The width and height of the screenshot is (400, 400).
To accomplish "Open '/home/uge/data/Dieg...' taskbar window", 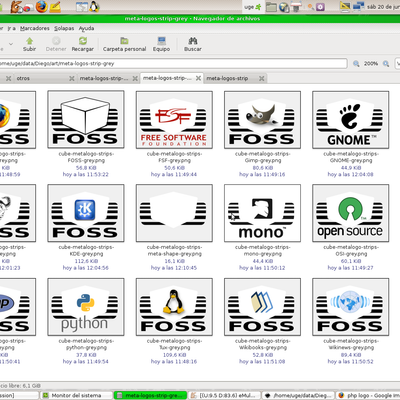I will coord(298,395).
